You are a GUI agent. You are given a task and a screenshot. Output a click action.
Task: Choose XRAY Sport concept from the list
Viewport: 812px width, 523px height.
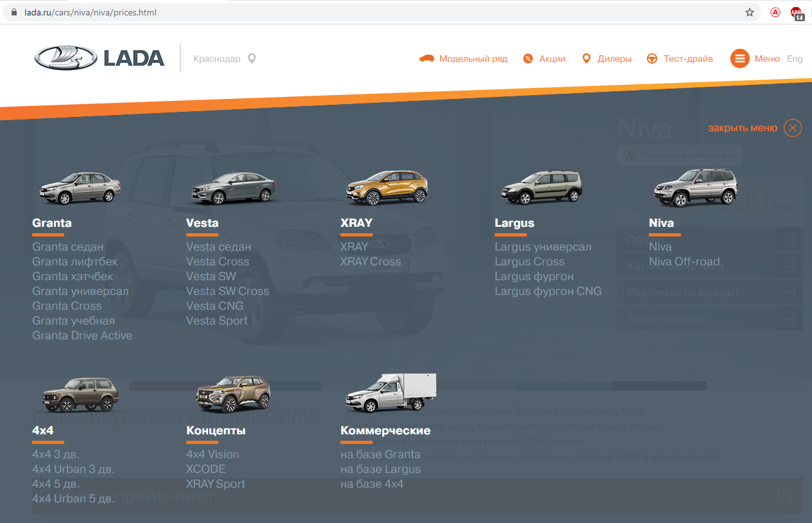pos(216,484)
